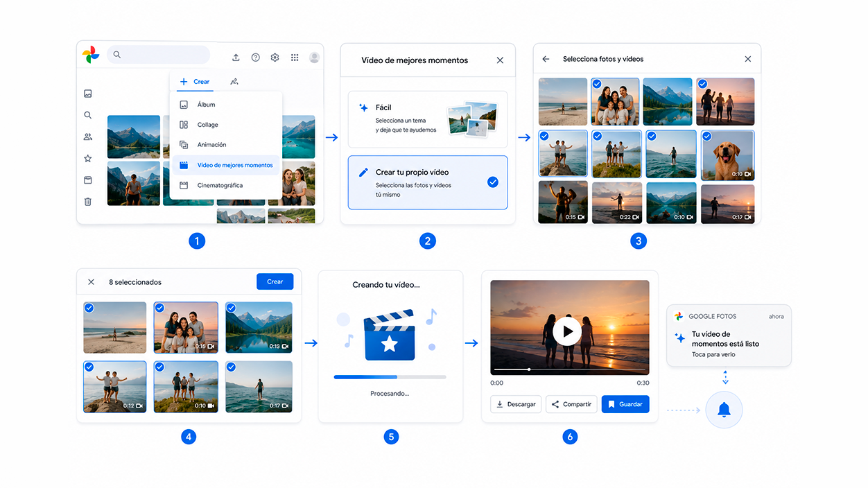Viewport: 868px width, 488px height.
Task: Click the search field in the top bar
Action: pos(158,55)
